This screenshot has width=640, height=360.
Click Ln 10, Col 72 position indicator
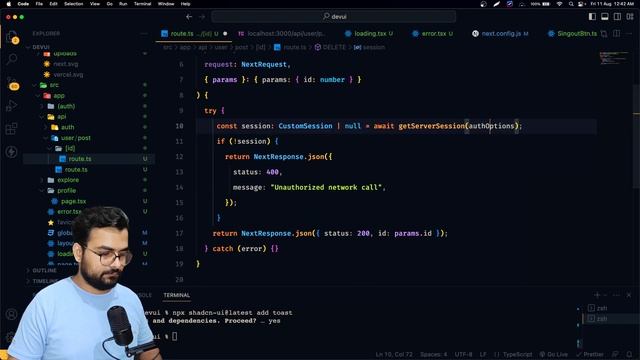pos(394,354)
